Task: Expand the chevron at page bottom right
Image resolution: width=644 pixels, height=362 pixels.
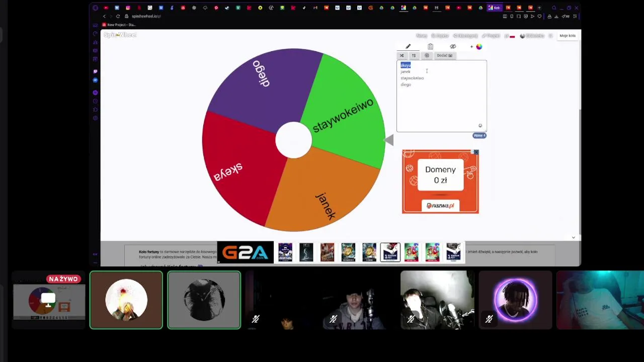Action: (x=574, y=237)
